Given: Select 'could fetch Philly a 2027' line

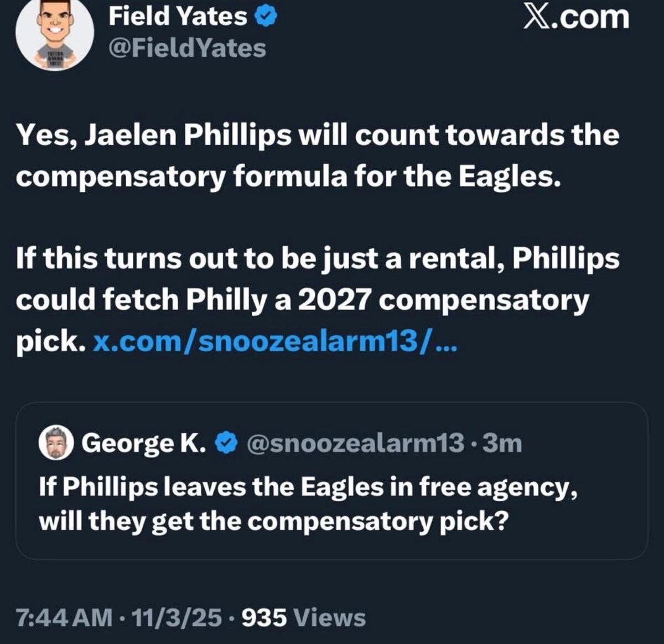Looking at the screenshot, I should (302, 300).
